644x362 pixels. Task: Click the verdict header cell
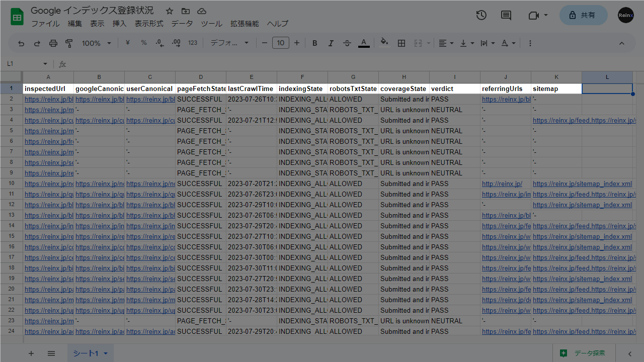coord(455,88)
